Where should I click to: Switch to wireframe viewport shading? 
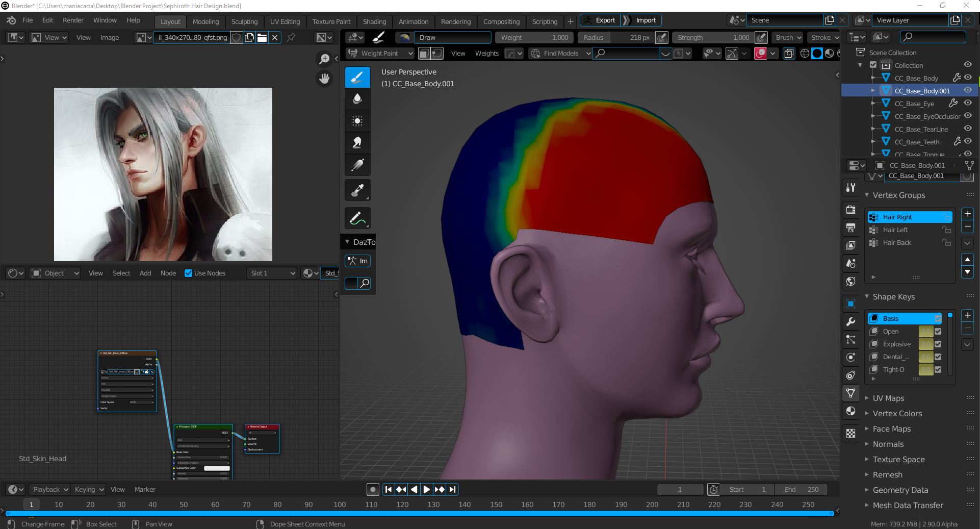tap(805, 53)
